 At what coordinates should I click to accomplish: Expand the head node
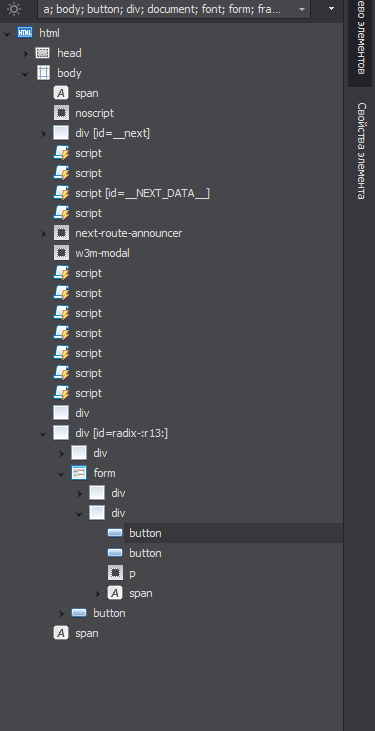point(25,53)
